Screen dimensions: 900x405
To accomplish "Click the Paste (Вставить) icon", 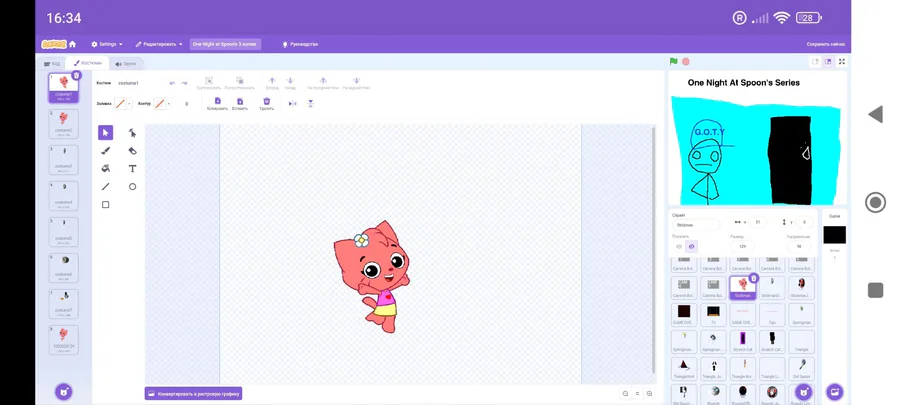I will (x=240, y=101).
